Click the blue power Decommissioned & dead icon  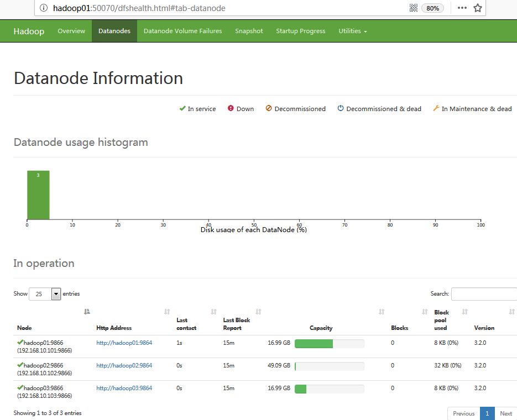coord(341,108)
